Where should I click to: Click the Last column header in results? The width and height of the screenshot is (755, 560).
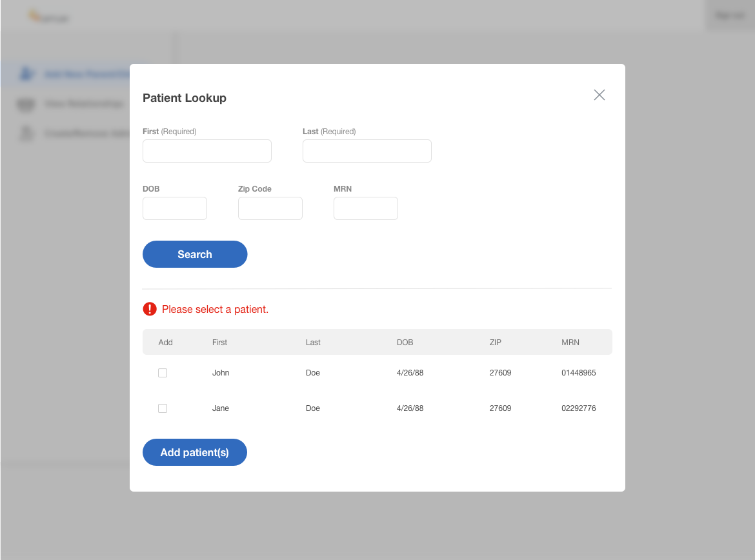coord(313,343)
